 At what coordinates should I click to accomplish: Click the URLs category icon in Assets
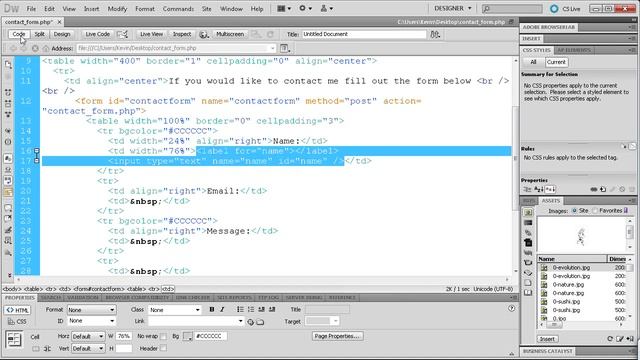coord(528,233)
